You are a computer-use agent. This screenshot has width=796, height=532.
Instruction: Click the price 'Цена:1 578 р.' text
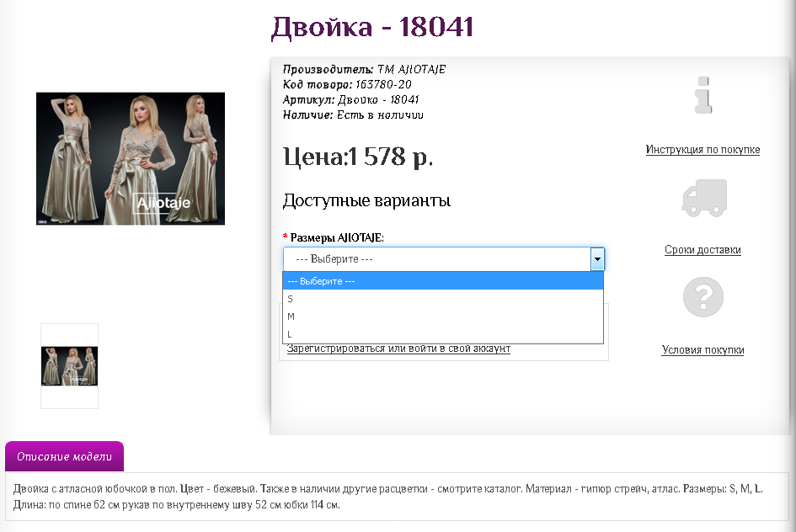tap(357, 155)
